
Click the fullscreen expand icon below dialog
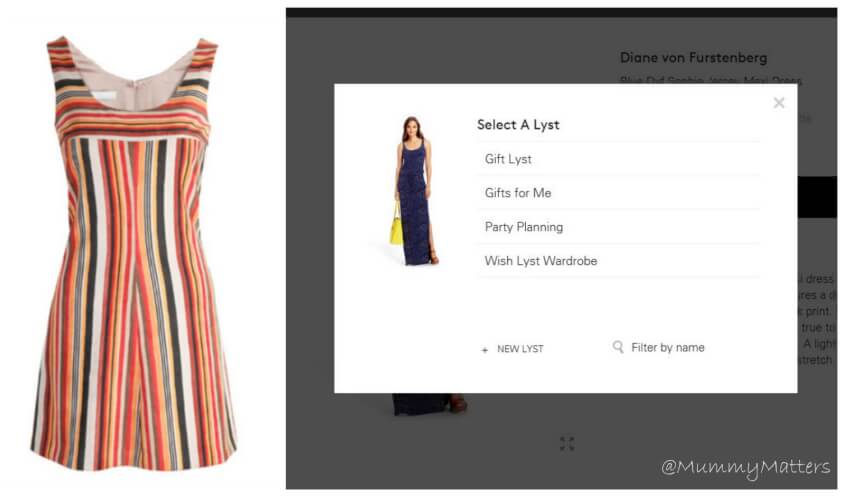(x=567, y=444)
